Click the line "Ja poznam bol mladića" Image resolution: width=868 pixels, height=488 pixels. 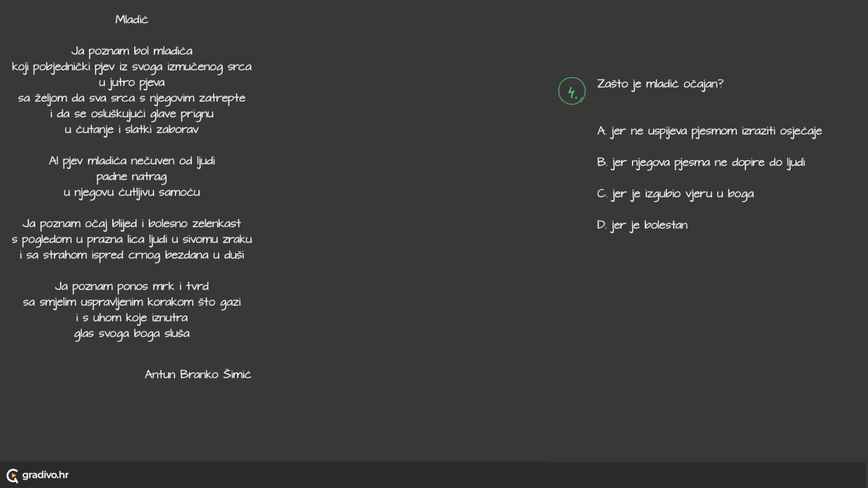pos(132,51)
